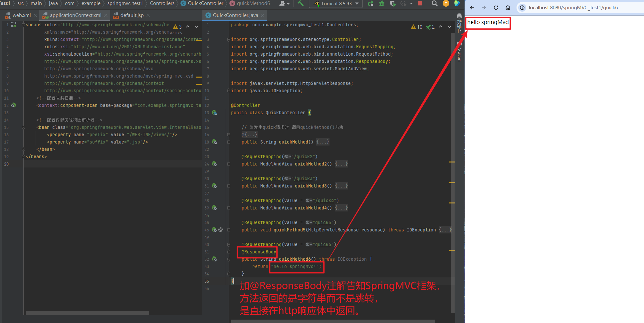Click the green hammer Build Project icon
The height and width of the screenshot is (323, 644).
[301, 4]
